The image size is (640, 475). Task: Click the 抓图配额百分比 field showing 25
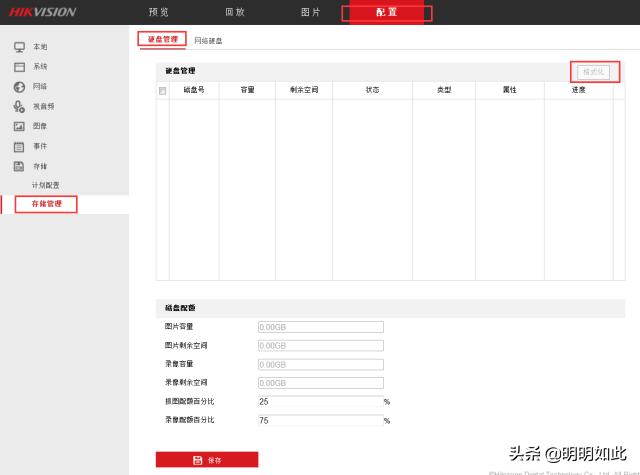point(321,402)
